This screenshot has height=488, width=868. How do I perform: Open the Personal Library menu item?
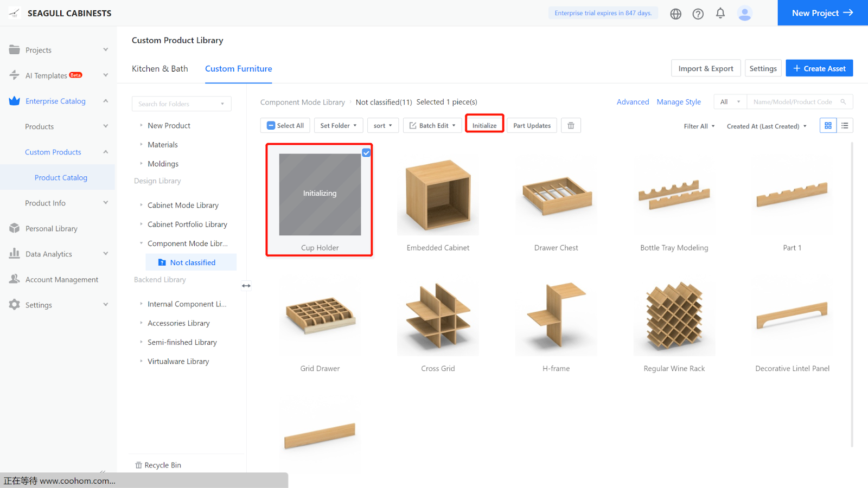click(x=52, y=229)
